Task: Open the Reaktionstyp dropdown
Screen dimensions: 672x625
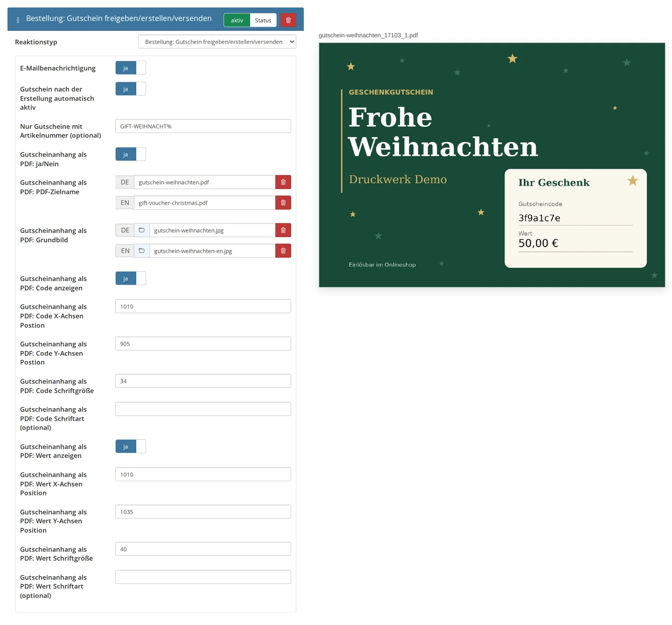Action: pos(217,42)
